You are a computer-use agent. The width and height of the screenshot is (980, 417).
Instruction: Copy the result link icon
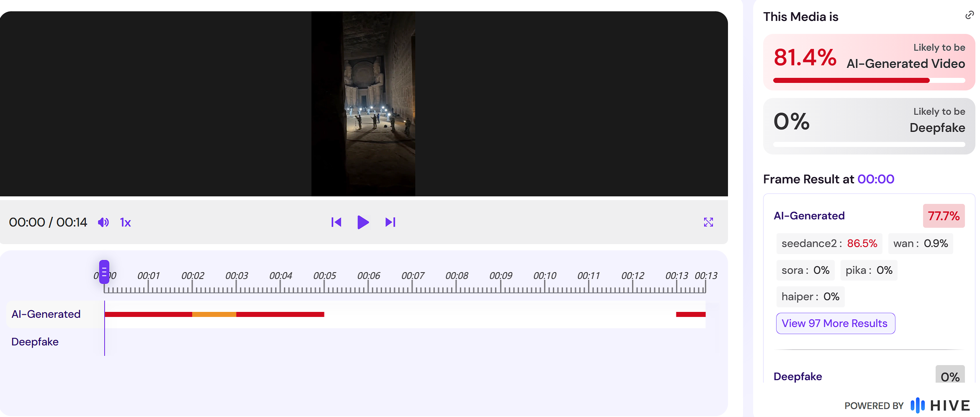tap(969, 15)
